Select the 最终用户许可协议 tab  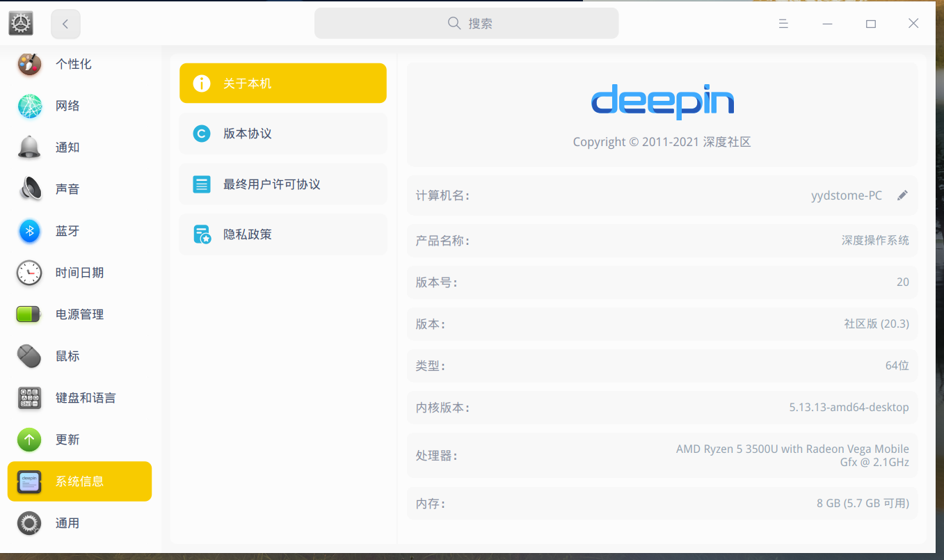283,184
